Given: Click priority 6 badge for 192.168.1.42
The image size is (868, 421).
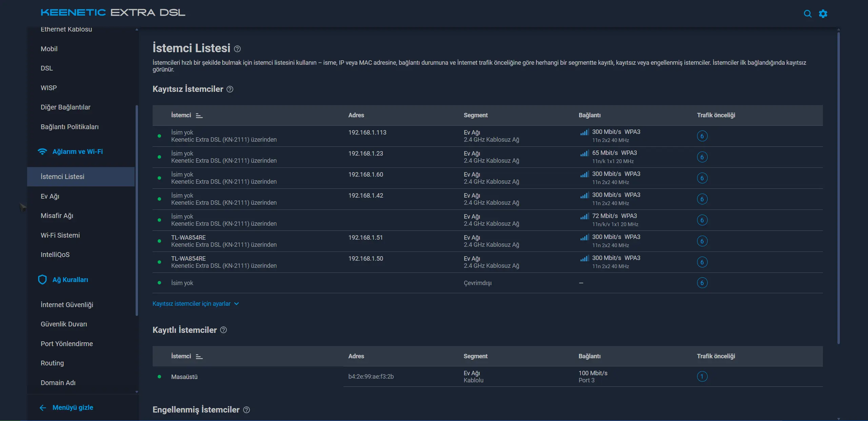Looking at the screenshot, I should coord(702,199).
